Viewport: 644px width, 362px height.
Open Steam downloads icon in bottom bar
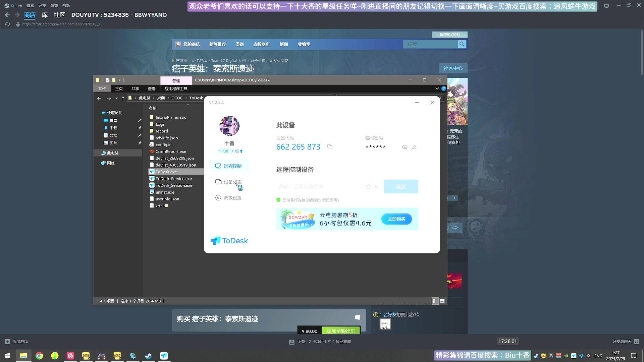click(291, 342)
